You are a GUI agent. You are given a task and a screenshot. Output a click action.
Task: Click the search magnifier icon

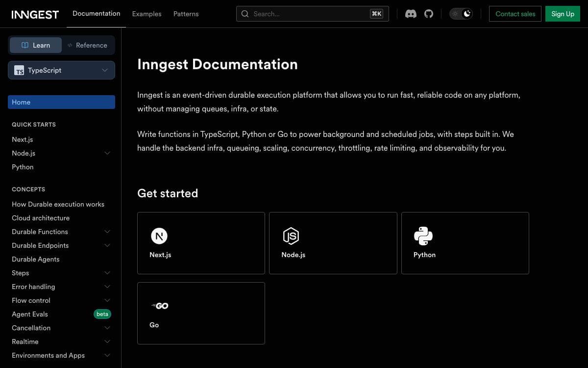tap(245, 14)
